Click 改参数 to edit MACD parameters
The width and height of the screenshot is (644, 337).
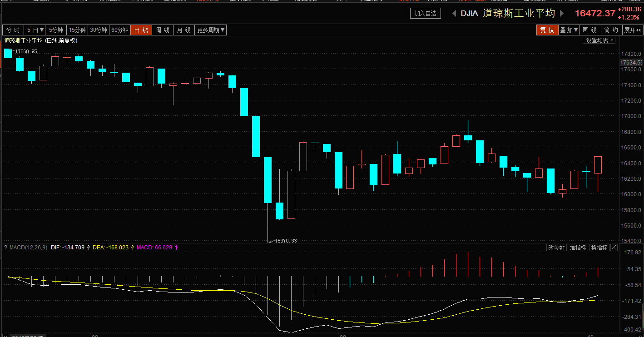(x=556, y=248)
